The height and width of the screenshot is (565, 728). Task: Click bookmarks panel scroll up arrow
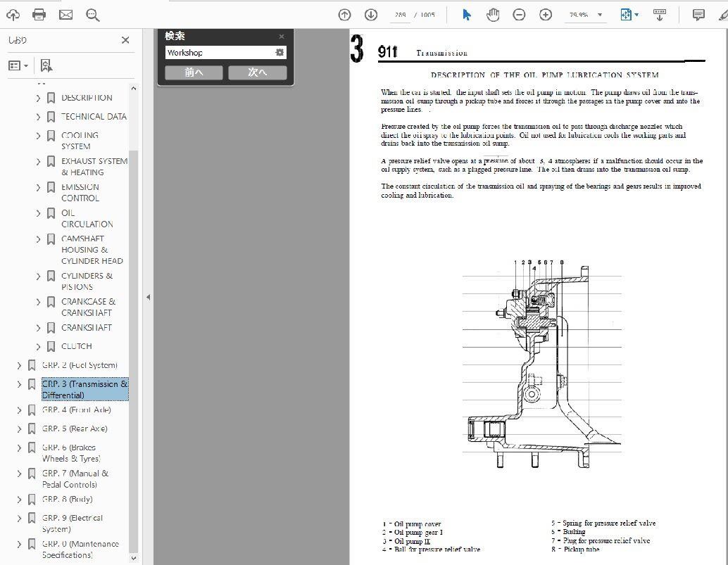134,88
